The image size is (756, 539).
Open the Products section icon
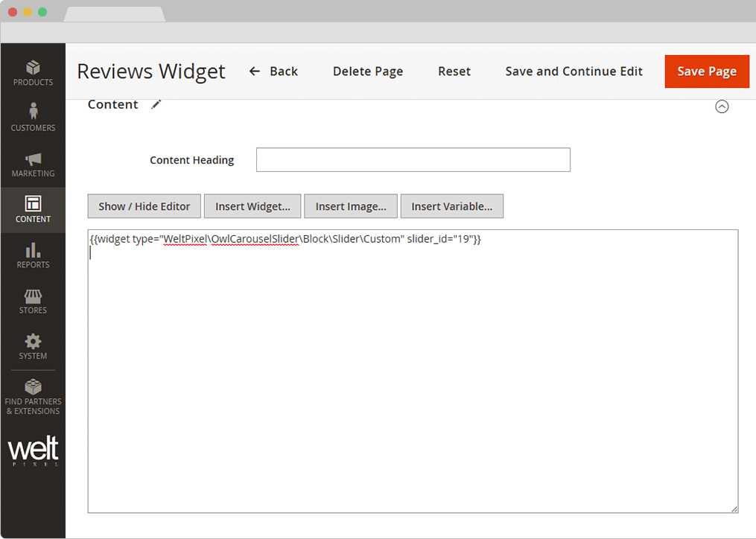(x=33, y=68)
